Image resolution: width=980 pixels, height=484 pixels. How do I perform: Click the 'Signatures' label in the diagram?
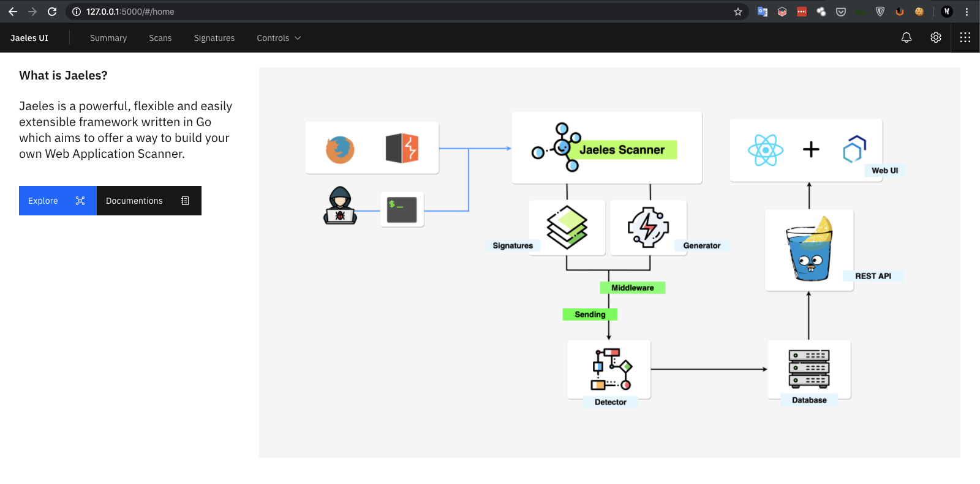pyautogui.click(x=513, y=245)
